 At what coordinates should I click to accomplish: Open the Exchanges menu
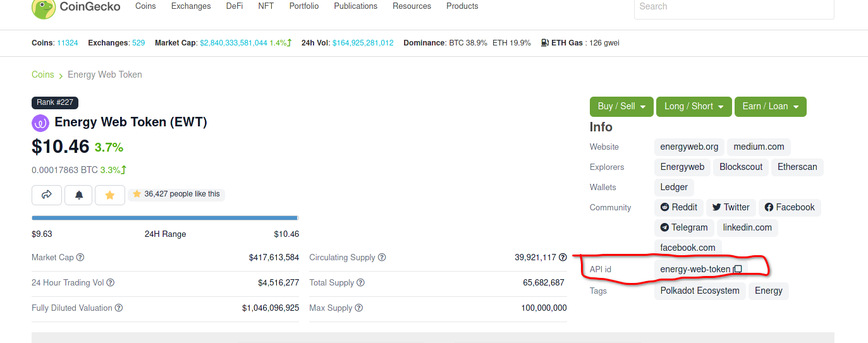[x=191, y=6]
